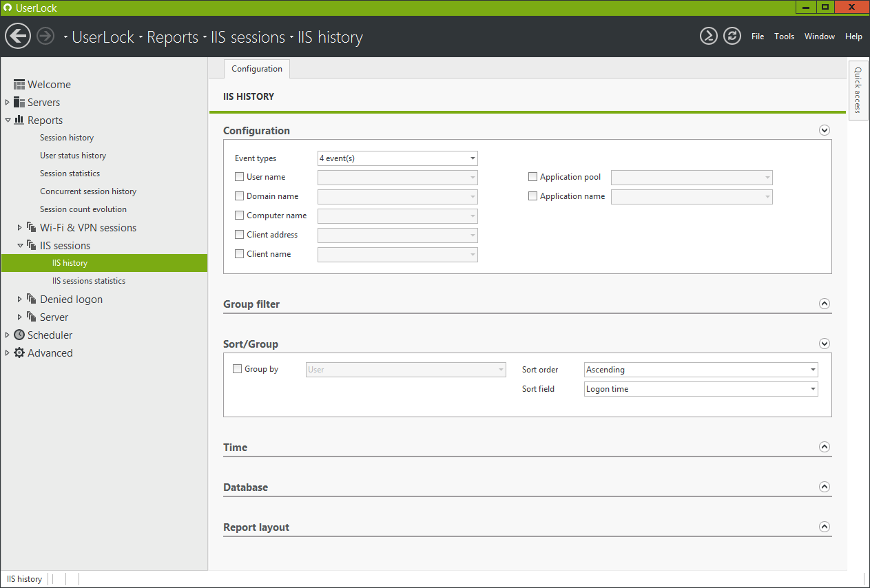Open the Tools menu
This screenshot has width=870, height=588.
pyautogui.click(x=785, y=36)
